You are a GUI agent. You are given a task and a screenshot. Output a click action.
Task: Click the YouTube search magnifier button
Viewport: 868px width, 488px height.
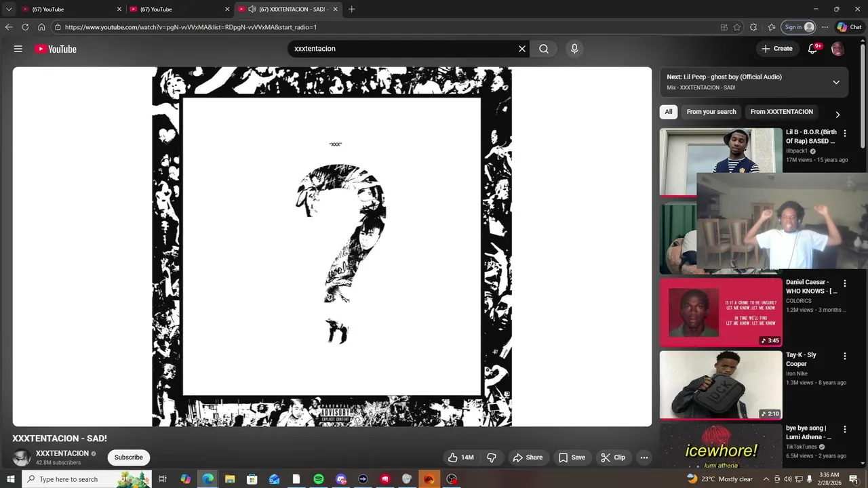(544, 49)
